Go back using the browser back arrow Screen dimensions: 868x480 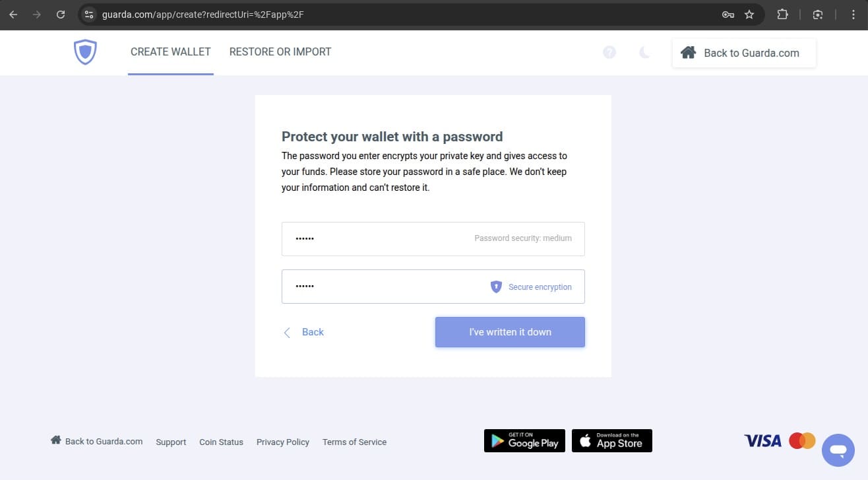(13, 15)
